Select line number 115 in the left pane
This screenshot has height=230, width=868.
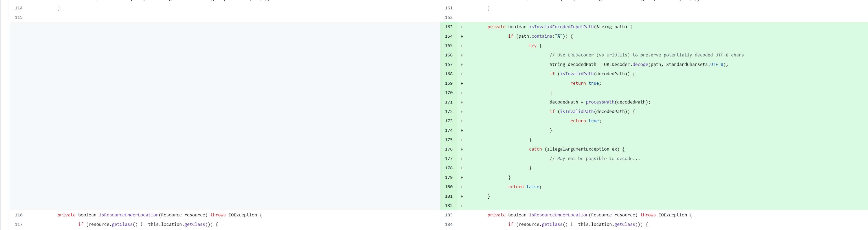point(19,18)
